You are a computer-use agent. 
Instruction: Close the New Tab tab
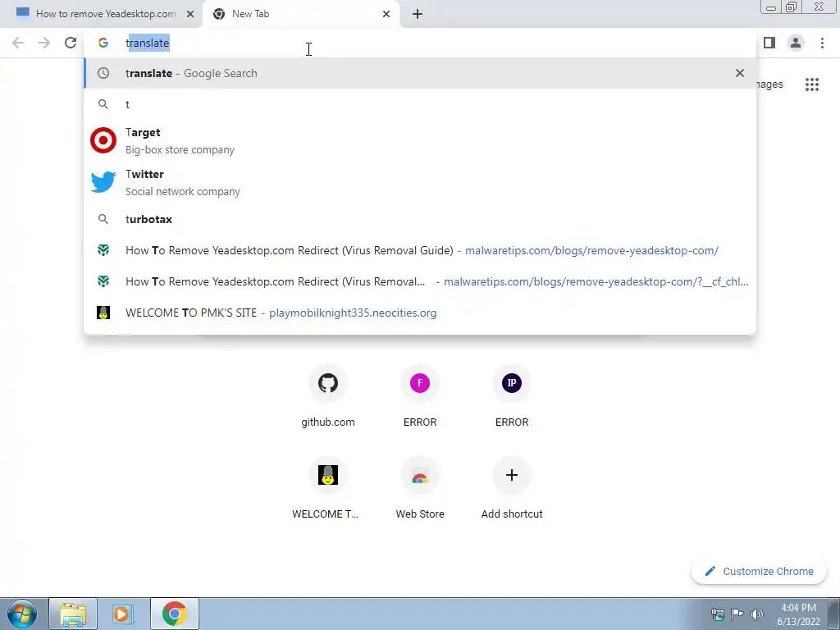[x=386, y=14]
